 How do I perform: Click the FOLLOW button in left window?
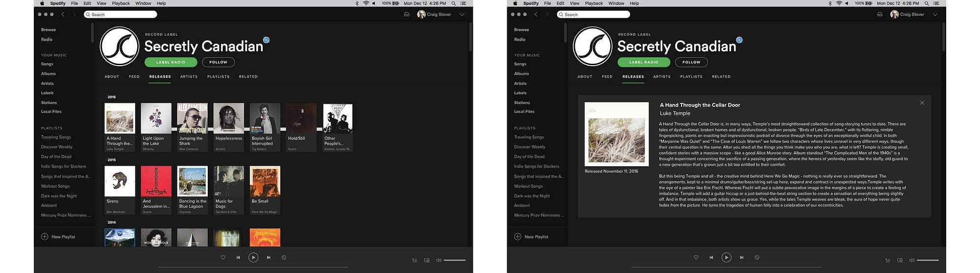click(x=218, y=62)
